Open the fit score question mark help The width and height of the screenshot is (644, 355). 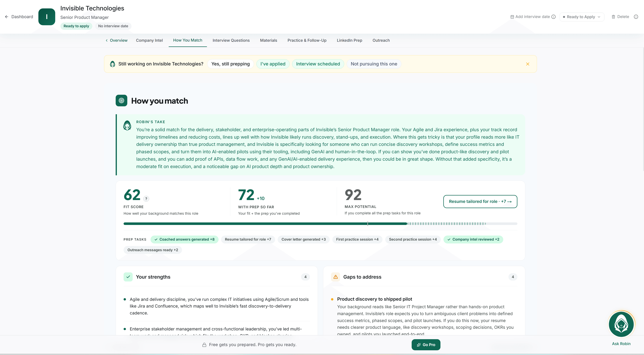point(146,199)
